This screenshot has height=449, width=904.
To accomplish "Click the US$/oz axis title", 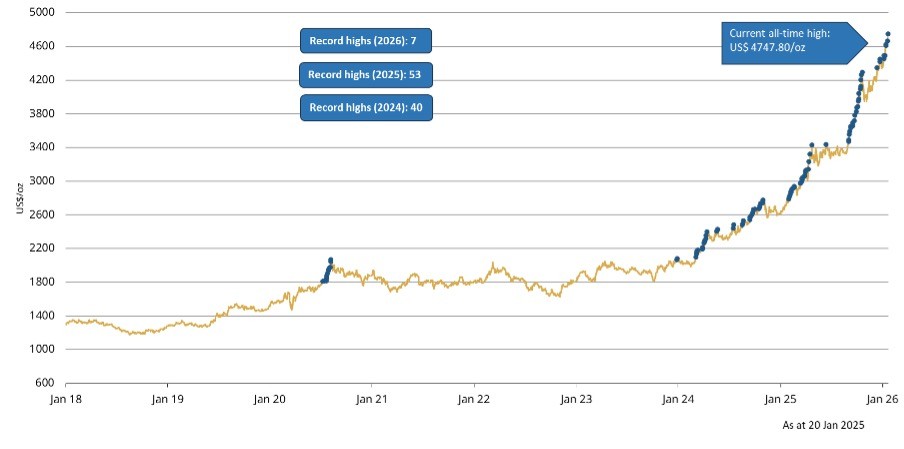I will click(x=18, y=198).
